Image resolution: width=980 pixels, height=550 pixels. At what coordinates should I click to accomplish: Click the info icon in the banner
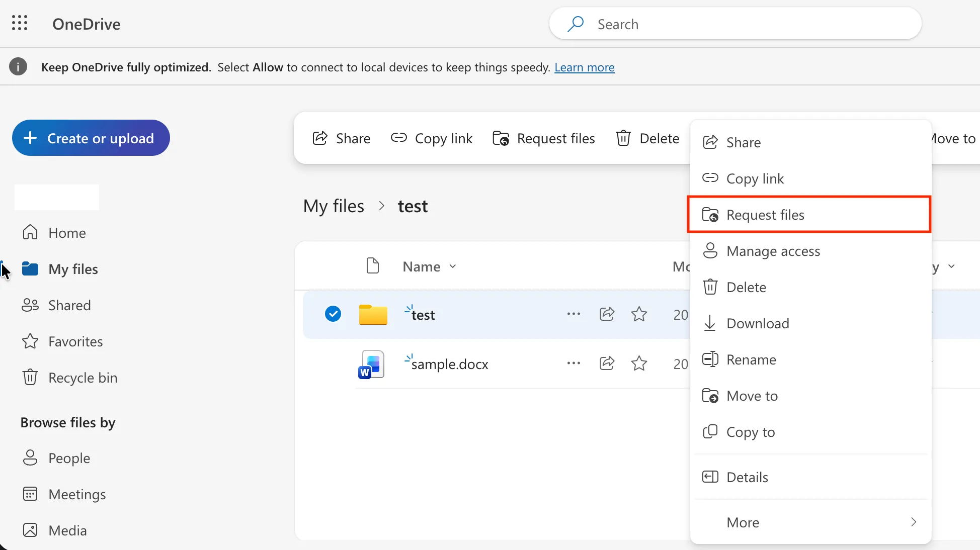(18, 67)
